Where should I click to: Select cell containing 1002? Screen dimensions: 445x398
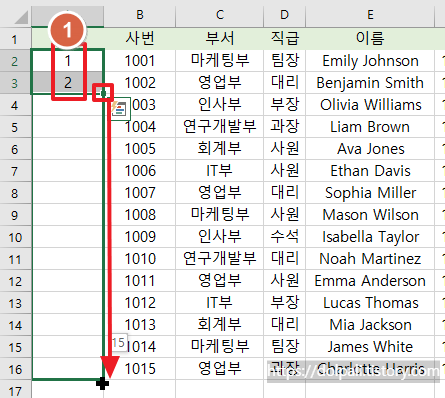[140, 83]
